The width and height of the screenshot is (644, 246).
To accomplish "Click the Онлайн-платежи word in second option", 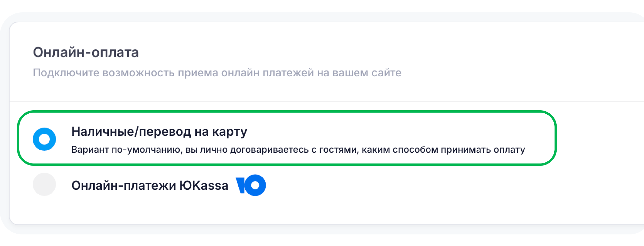I will [x=124, y=185].
